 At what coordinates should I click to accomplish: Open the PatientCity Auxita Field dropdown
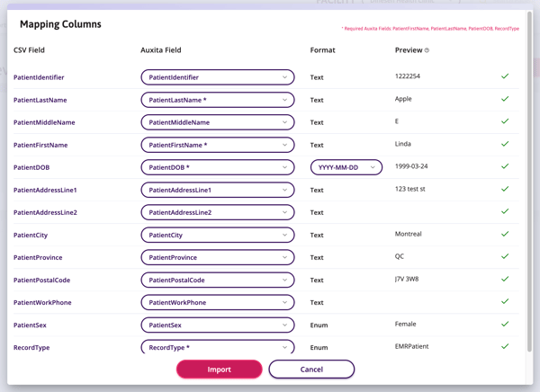point(218,235)
